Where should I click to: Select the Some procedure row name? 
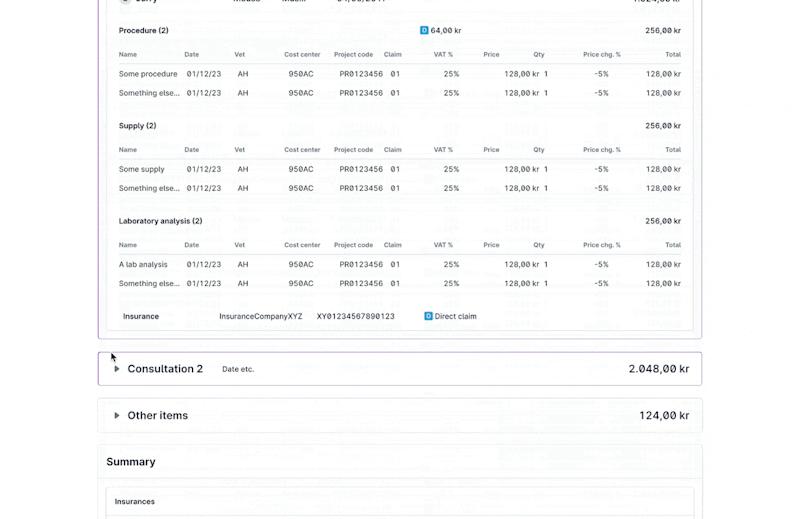pos(148,74)
